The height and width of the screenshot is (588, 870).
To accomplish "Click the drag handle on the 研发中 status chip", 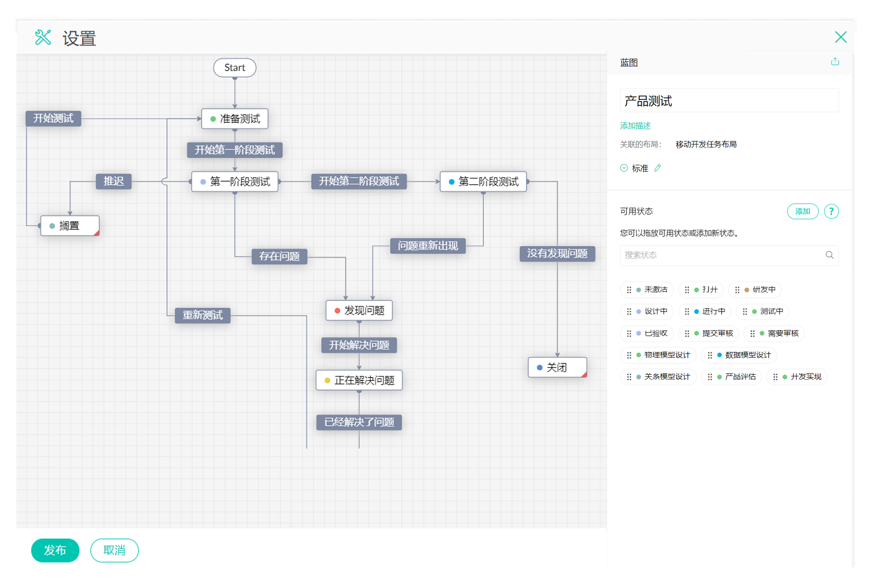I will (x=737, y=290).
